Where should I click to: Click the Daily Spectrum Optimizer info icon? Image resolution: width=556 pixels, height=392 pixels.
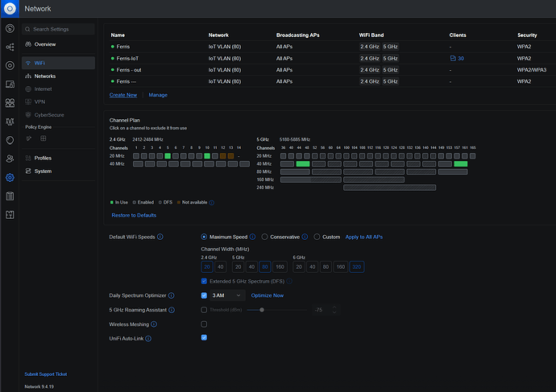(172, 295)
